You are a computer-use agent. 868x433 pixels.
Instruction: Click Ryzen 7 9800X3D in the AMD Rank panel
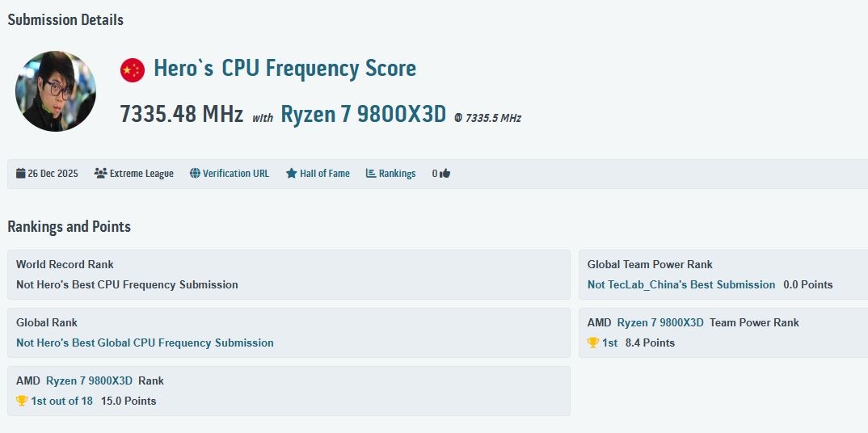pos(89,380)
